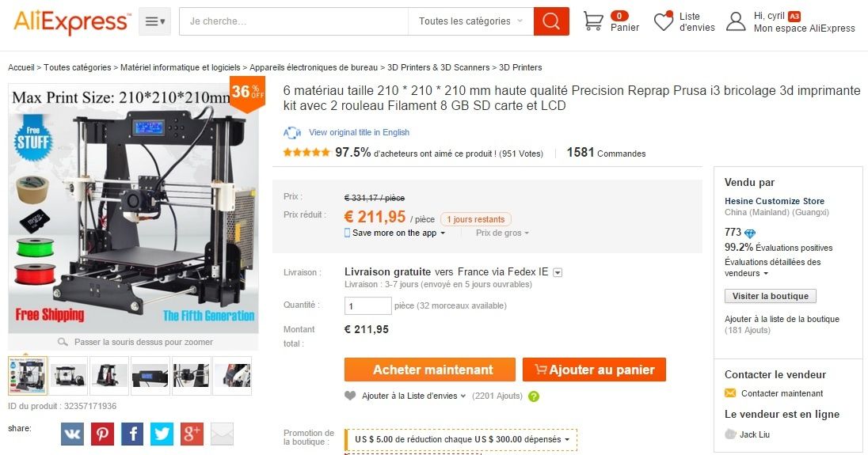868x455 pixels.
Task: Go to 3D Printers & 3D Scanners breadcrumb
Action: 439,67
